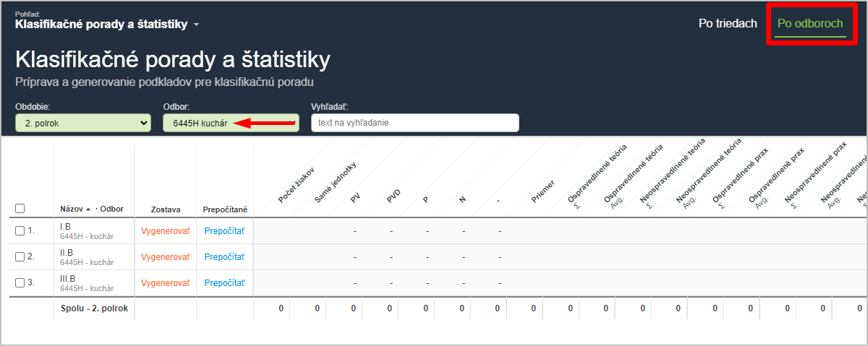
Task: Open the Pohľad view dropdown arrow
Action: pyautogui.click(x=196, y=25)
